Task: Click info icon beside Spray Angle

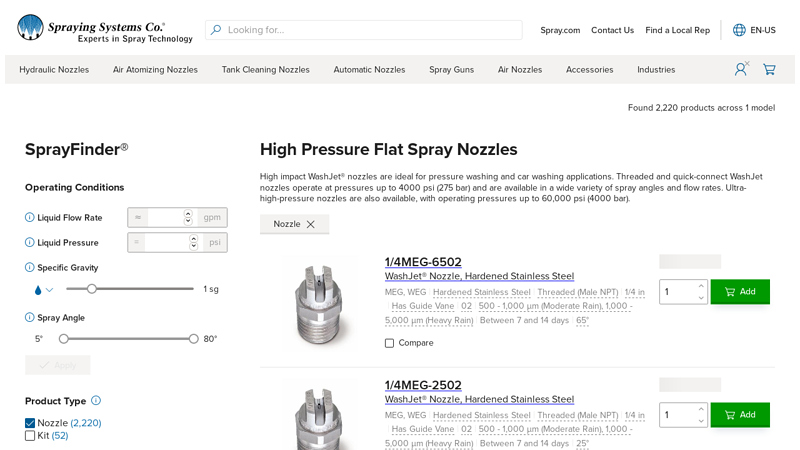Action: [x=30, y=317]
